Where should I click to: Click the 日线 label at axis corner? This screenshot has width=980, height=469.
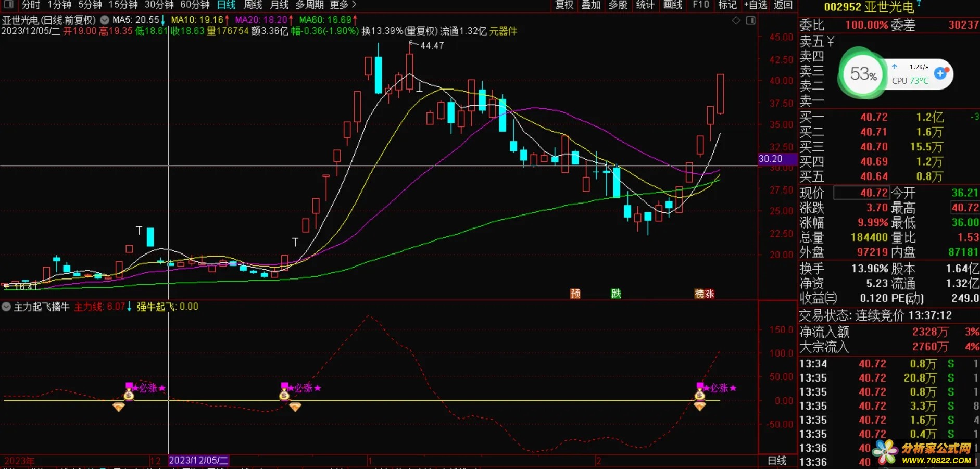tap(777, 461)
